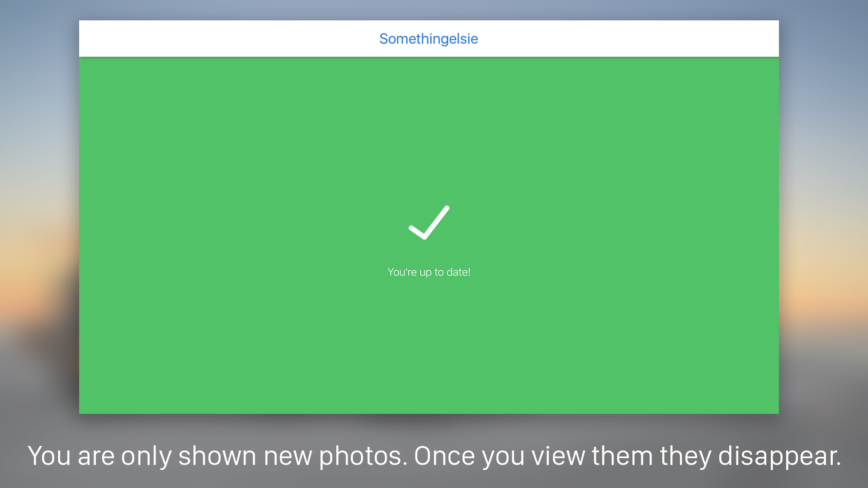
Task: Click the word "photos" in the caption
Action: click(x=360, y=457)
